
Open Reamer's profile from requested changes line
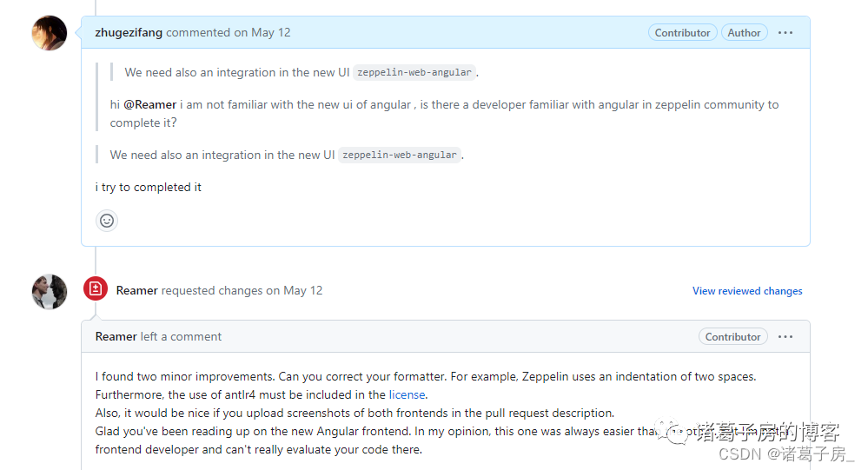tap(136, 290)
